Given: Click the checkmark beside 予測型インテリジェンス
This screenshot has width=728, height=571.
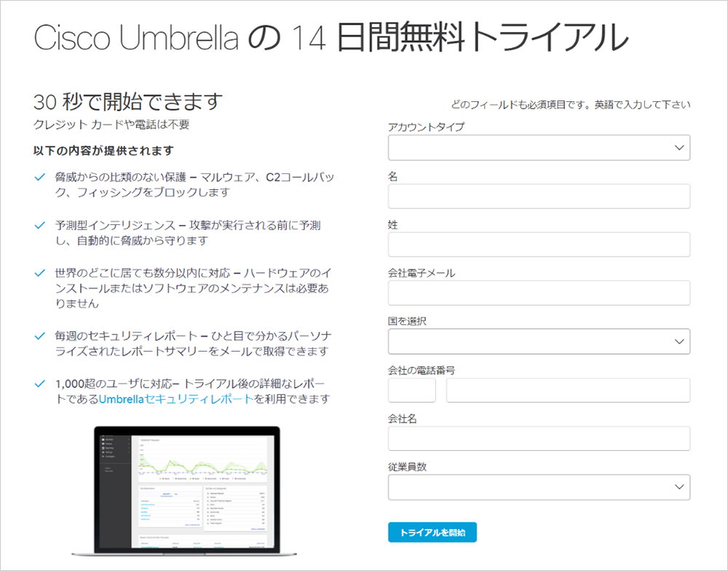Looking at the screenshot, I should 40,225.
